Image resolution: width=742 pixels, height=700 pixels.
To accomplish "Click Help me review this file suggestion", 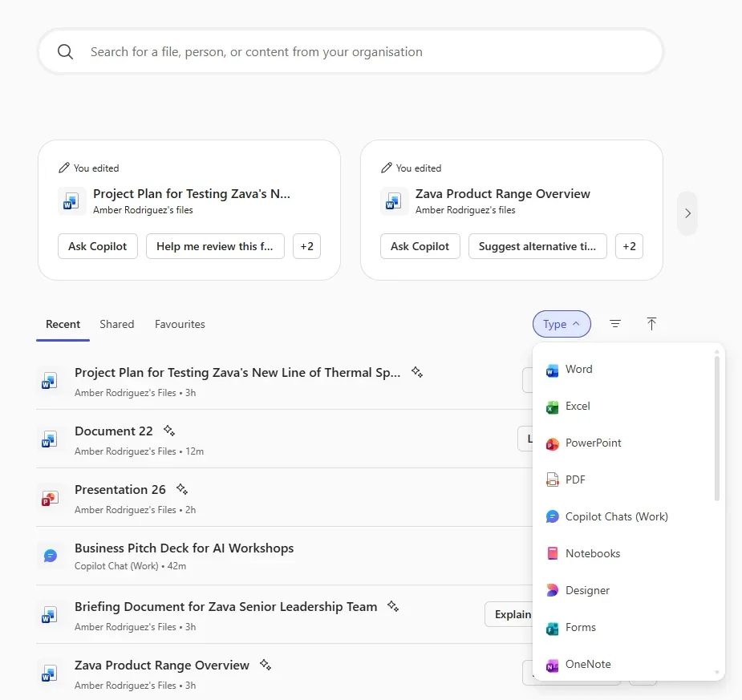I will pos(215,246).
